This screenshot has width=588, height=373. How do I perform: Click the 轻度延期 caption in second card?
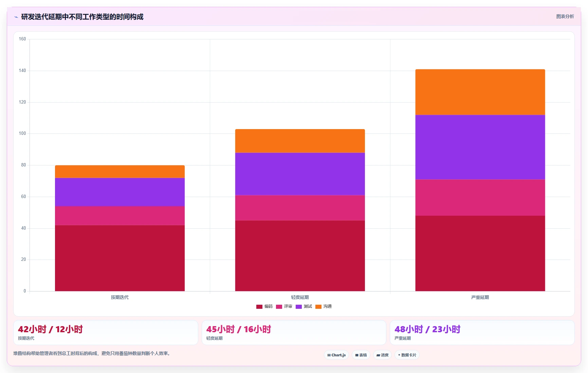(x=215, y=338)
